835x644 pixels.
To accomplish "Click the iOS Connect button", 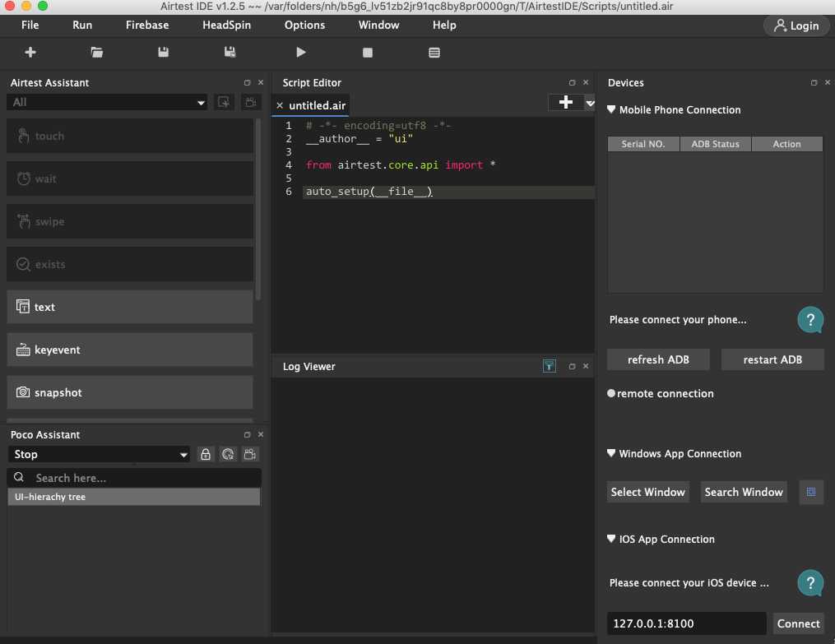I will point(798,623).
